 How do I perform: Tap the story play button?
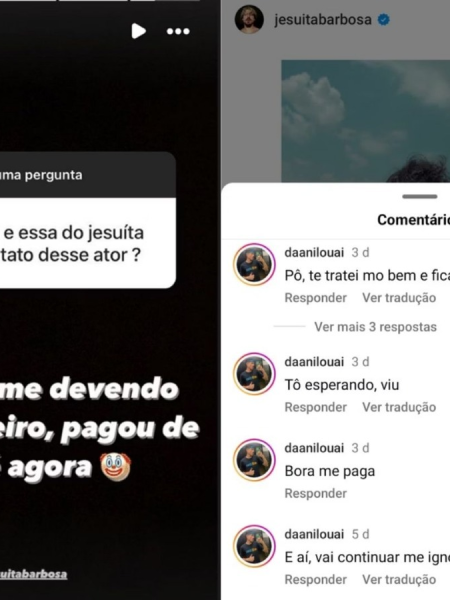pos(139,31)
